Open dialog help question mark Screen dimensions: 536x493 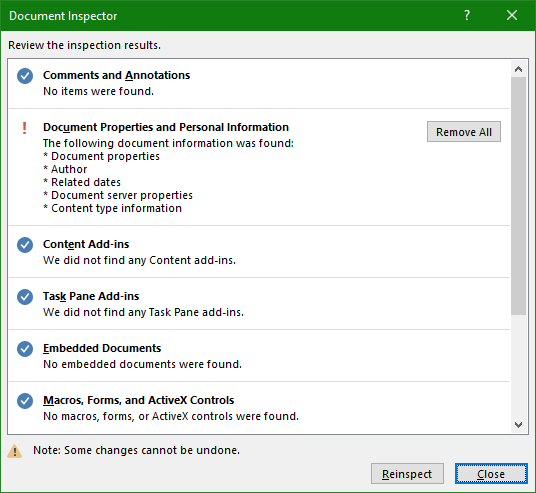[467, 15]
